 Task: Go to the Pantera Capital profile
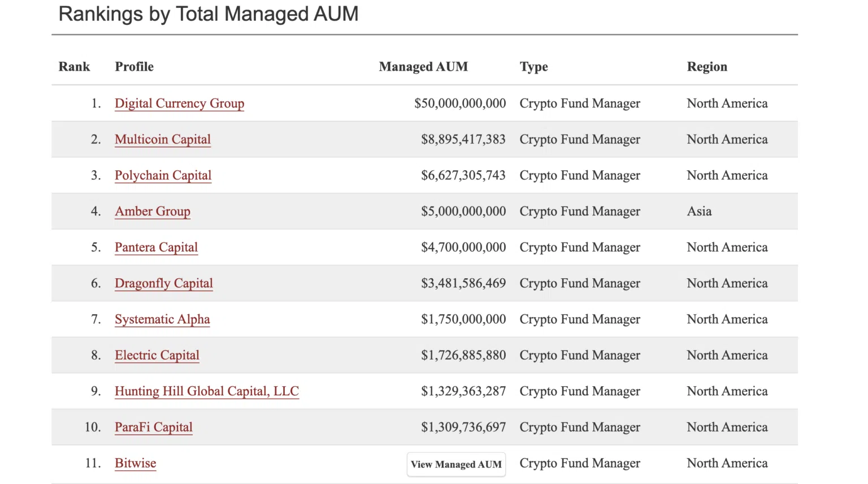pos(156,248)
